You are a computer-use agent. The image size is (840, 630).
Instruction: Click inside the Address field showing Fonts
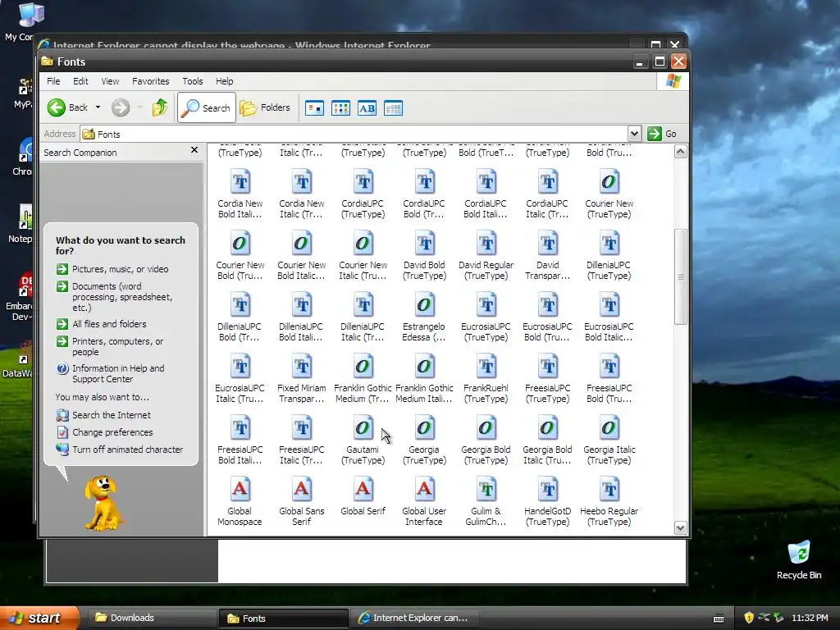[354, 134]
